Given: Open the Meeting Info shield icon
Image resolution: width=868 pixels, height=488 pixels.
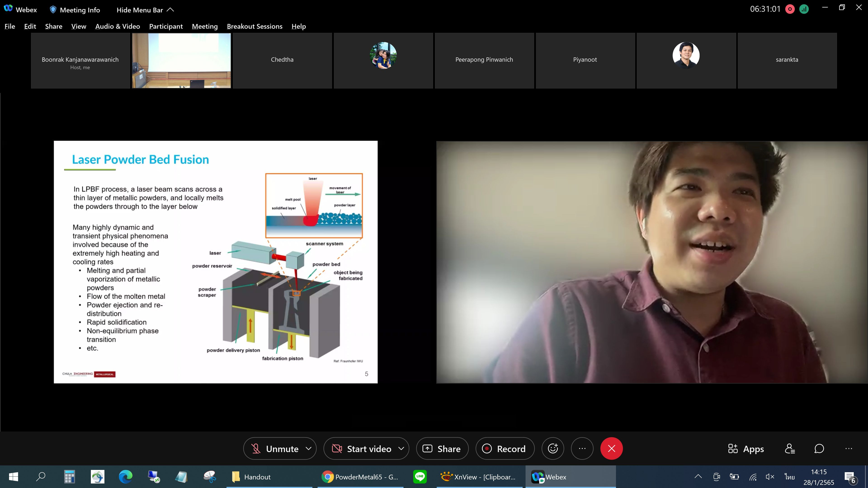Looking at the screenshot, I should pyautogui.click(x=53, y=10).
